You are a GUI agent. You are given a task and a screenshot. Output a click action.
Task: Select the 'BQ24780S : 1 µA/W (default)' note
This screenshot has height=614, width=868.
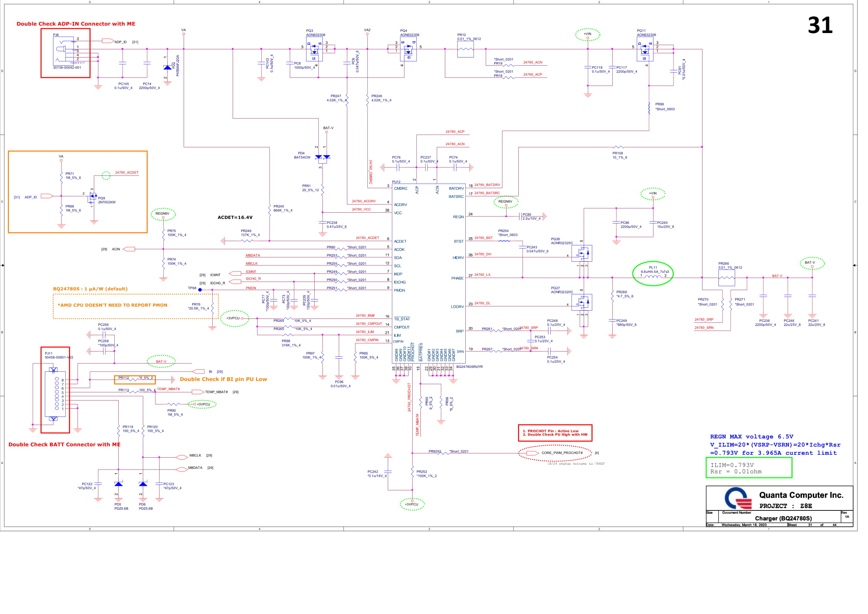point(90,289)
